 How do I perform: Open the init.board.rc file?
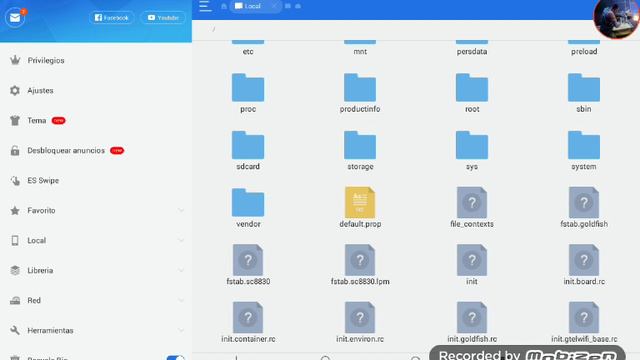tap(584, 265)
